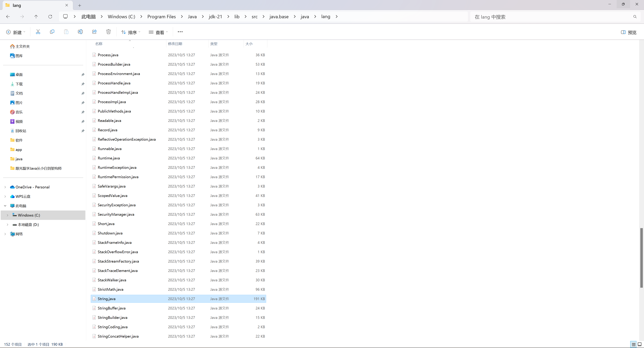Open 桌面 desktop in sidebar
Screen dimensions: 644x348
tap(16, 75)
